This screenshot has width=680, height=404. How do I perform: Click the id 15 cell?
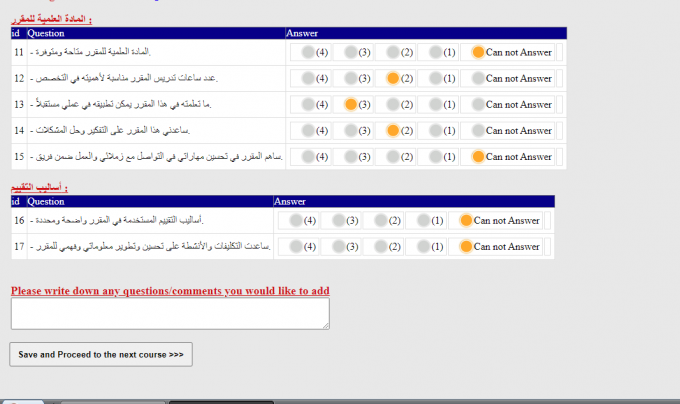point(19,156)
